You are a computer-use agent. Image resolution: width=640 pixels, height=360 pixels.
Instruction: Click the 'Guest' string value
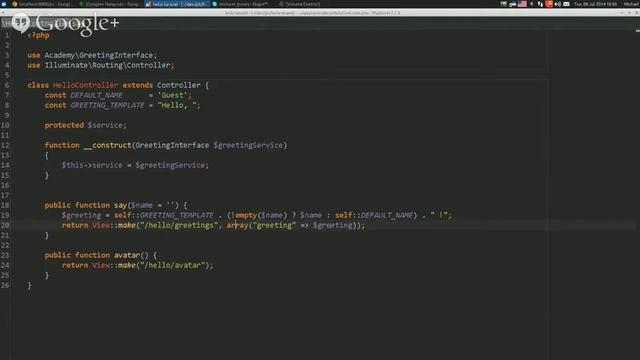click(173, 95)
